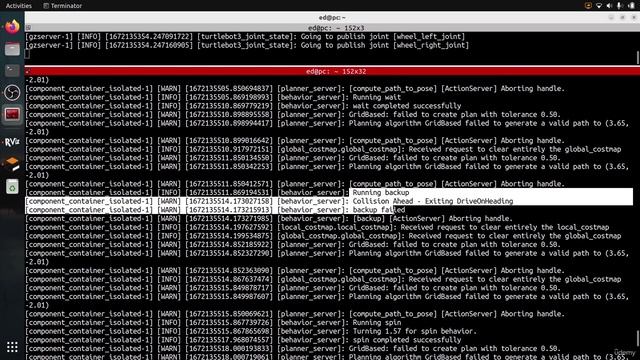Open Firefox from the dock

pos(12,27)
